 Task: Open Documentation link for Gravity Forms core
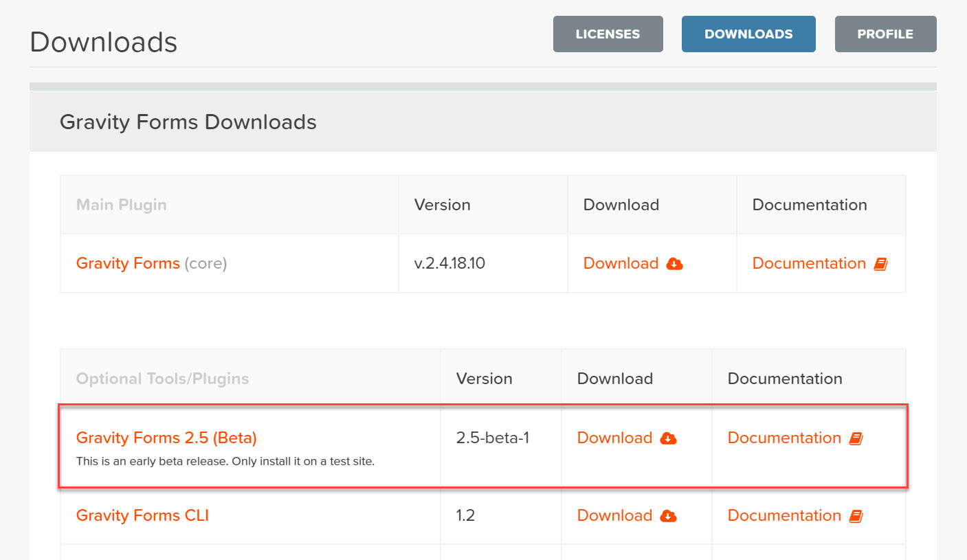tap(809, 263)
